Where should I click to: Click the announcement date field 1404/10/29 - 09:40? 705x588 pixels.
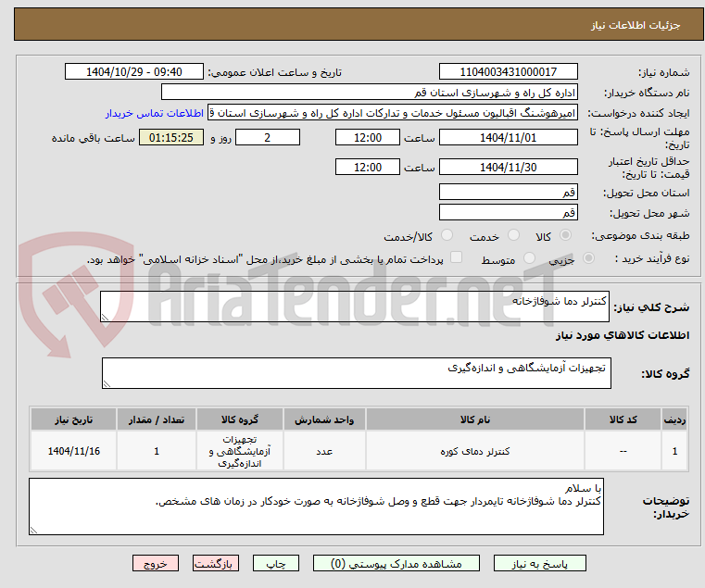[134, 71]
